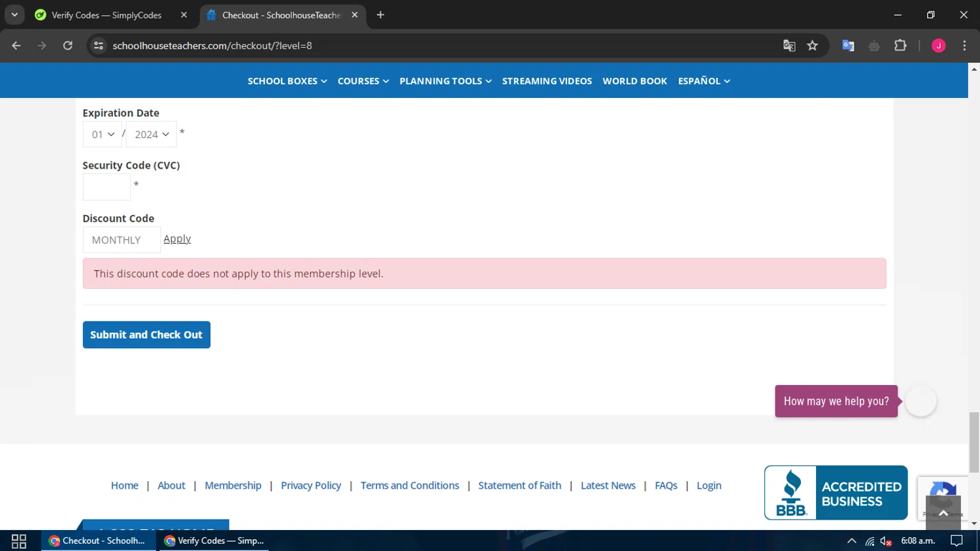Viewport: 980px width, 551px height.
Task: Open Statement of Faith link
Action: [519, 486]
